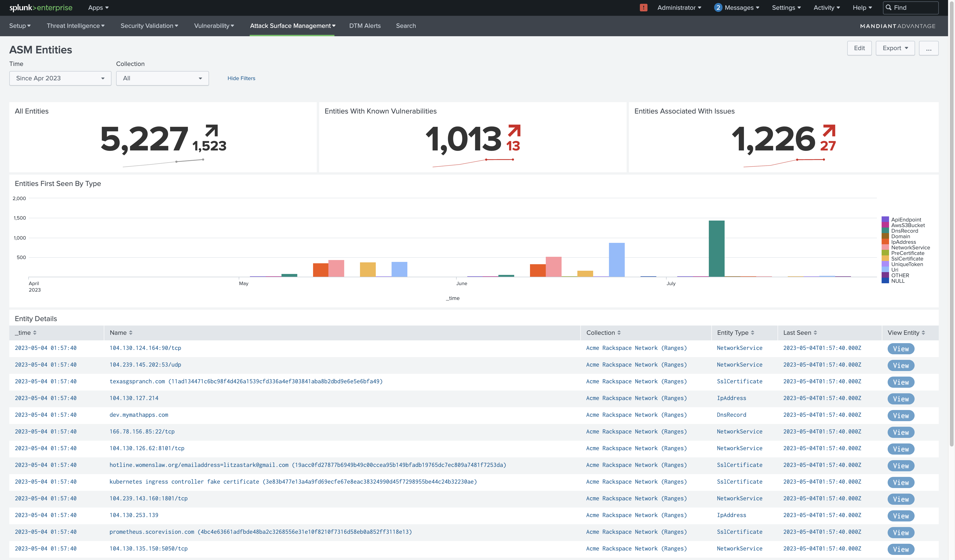Click the Splunk enterprise logo
Screen dimensions: 955x560
41,8
